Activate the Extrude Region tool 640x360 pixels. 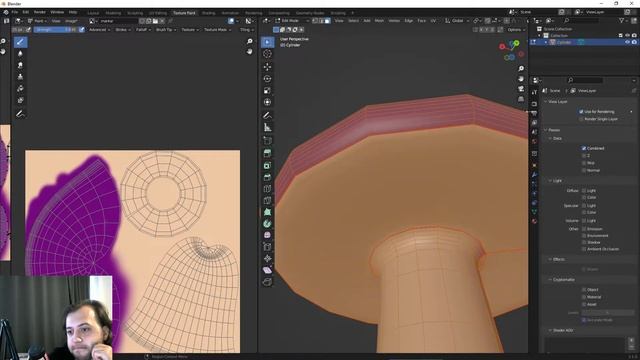[267, 153]
